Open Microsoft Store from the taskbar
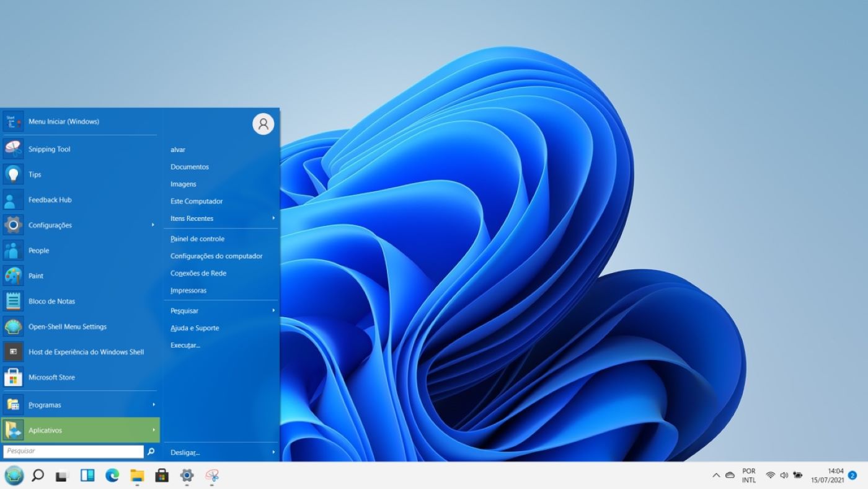The width and height of the screenshot is (868, 489). point(162,475)
